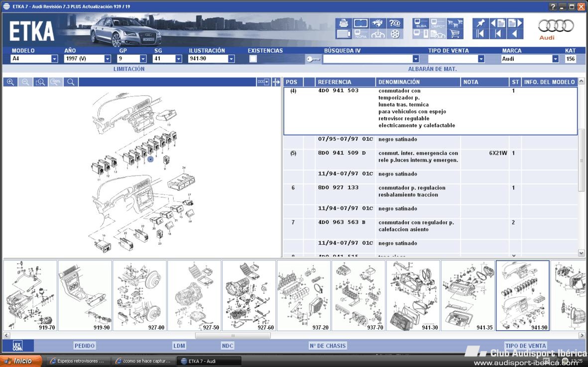Open the question mark email help icon
The height and width of the screenshot is (367, 588).
[395, 23]
